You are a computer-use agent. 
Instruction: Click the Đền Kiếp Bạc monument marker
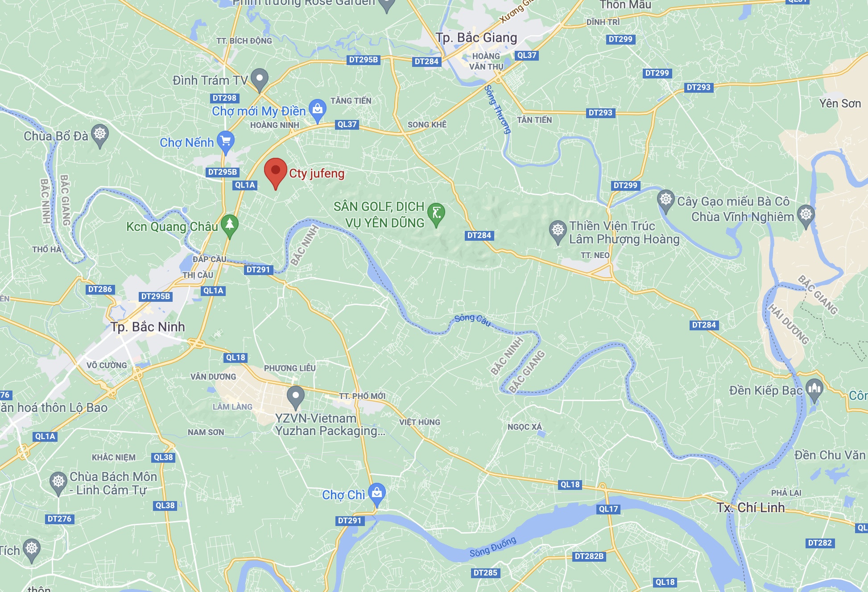point(814,390)
